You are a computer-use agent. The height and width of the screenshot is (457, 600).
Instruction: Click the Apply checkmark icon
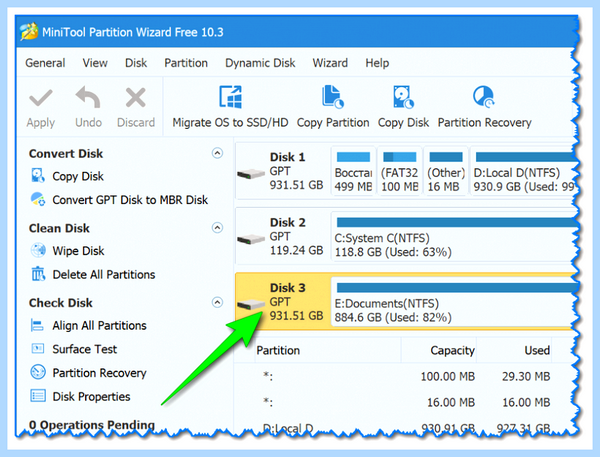(x=41, y=98)
